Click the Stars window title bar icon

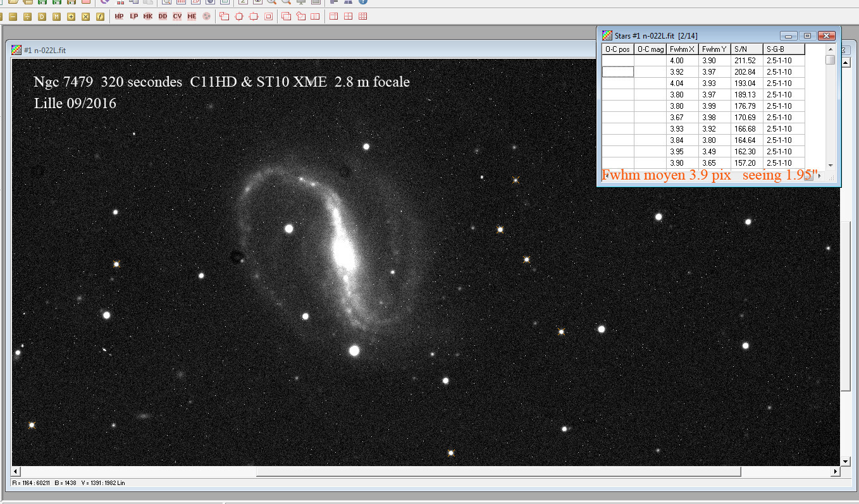[607, 35]
